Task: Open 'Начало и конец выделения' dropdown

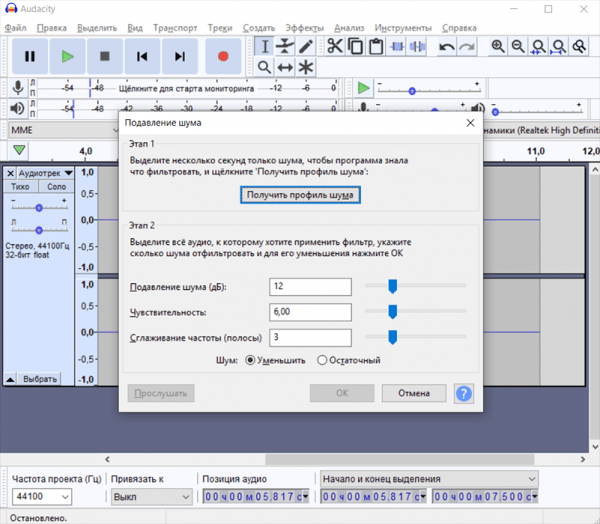Action: coord(429,479)
